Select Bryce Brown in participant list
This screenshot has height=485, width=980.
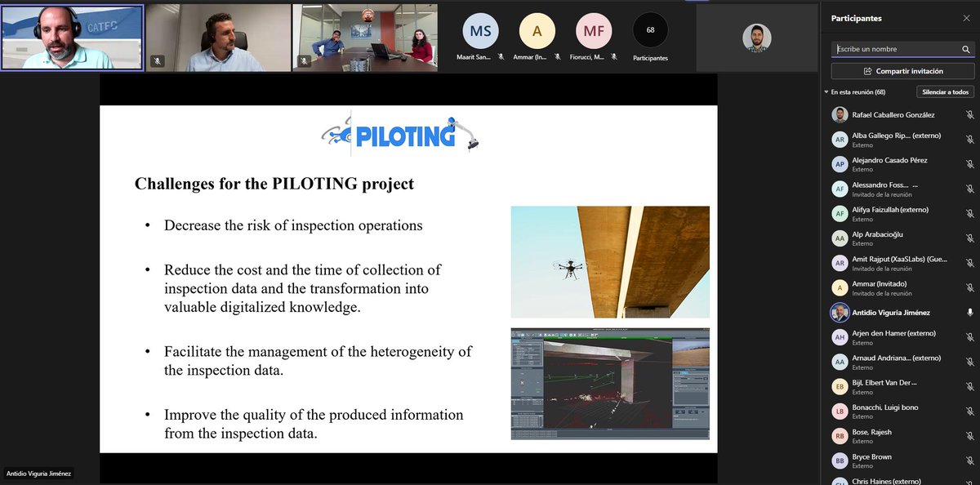tap(902, 461)
